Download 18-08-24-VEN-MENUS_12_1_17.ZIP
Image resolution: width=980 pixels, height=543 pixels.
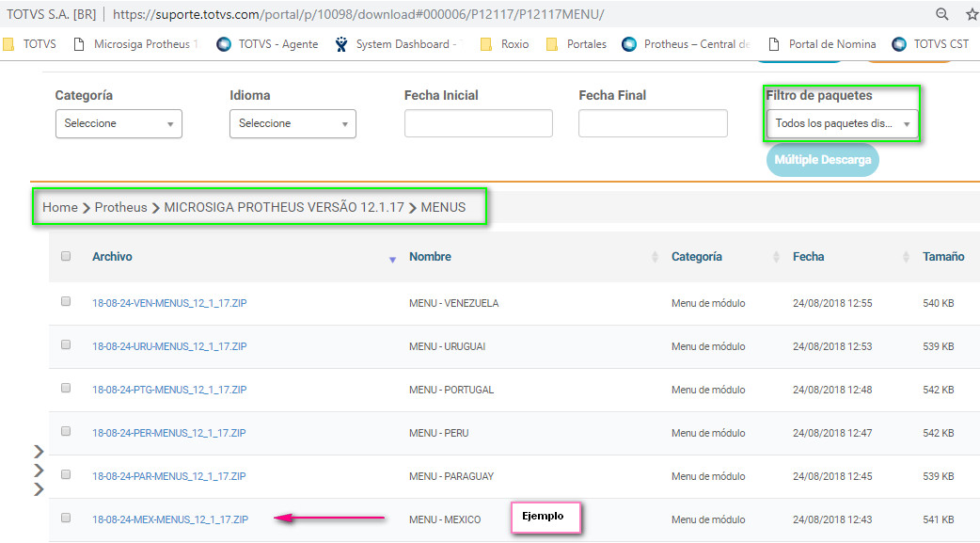[169, 303]
